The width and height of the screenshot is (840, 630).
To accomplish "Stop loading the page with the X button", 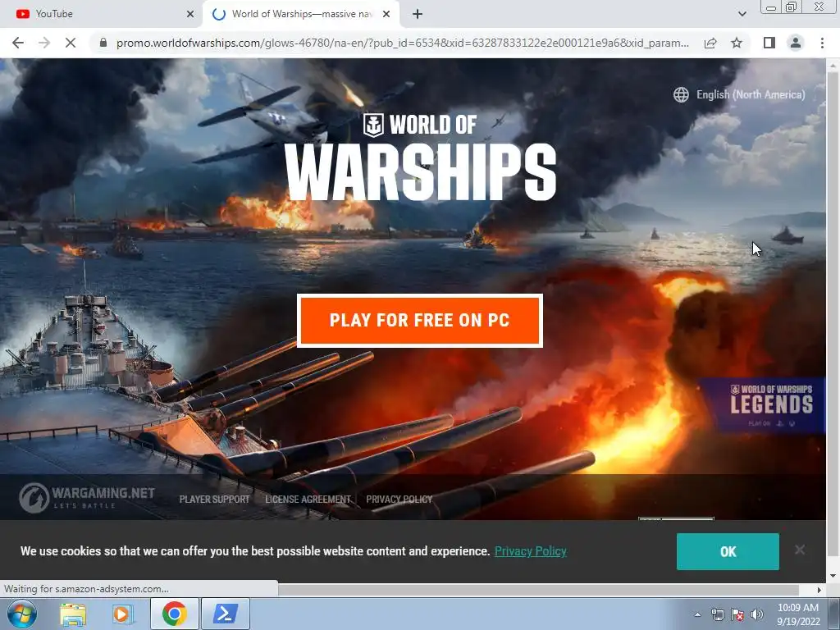I will [71, 43].
